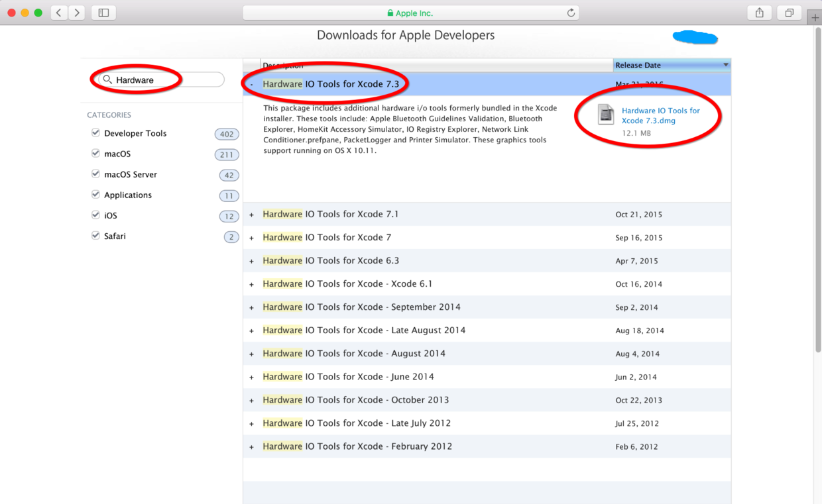Click the magnifier icon in search field
822x504 pixels.
click(x=107, y=79)
